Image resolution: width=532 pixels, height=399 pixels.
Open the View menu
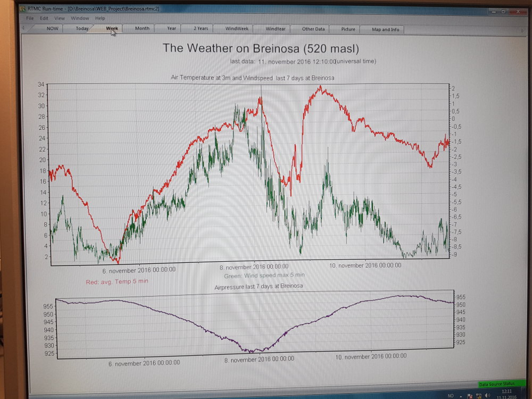click(60, 18)
